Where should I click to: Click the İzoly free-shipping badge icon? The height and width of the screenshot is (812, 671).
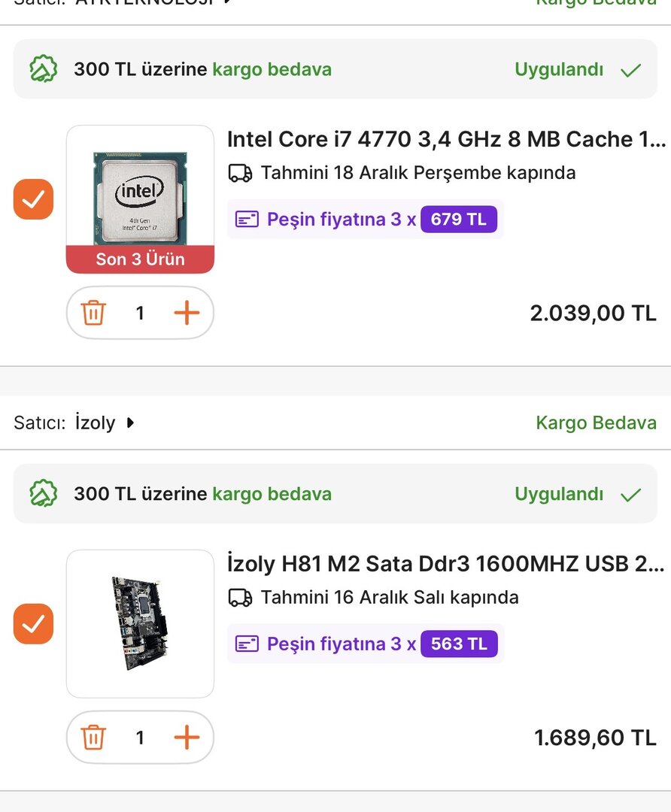44,494
